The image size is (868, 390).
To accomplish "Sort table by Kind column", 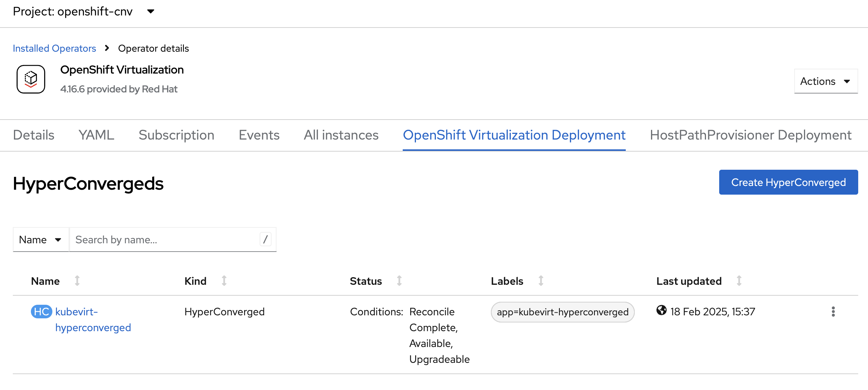I will 206,281.
